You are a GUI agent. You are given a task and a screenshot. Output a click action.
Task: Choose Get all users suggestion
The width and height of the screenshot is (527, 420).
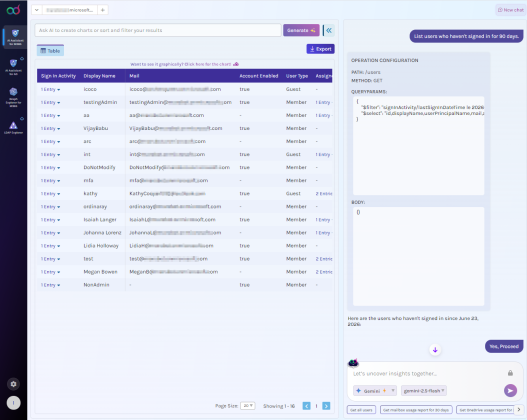point(361,410)
